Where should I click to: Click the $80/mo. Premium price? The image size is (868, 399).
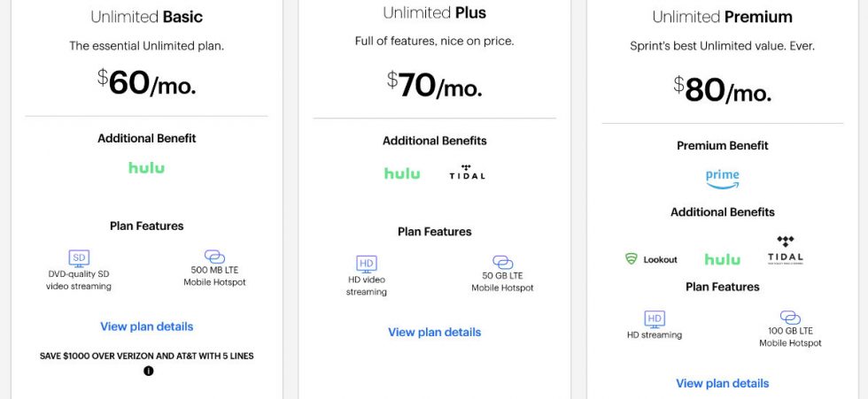point(722,89)
